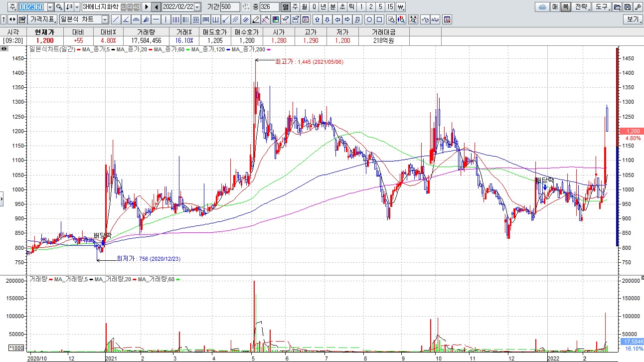Image resolution: width=644 pixels, height=362 pixels.
Task: Toggle the 복 (multi) mode button
Action: 565,7
